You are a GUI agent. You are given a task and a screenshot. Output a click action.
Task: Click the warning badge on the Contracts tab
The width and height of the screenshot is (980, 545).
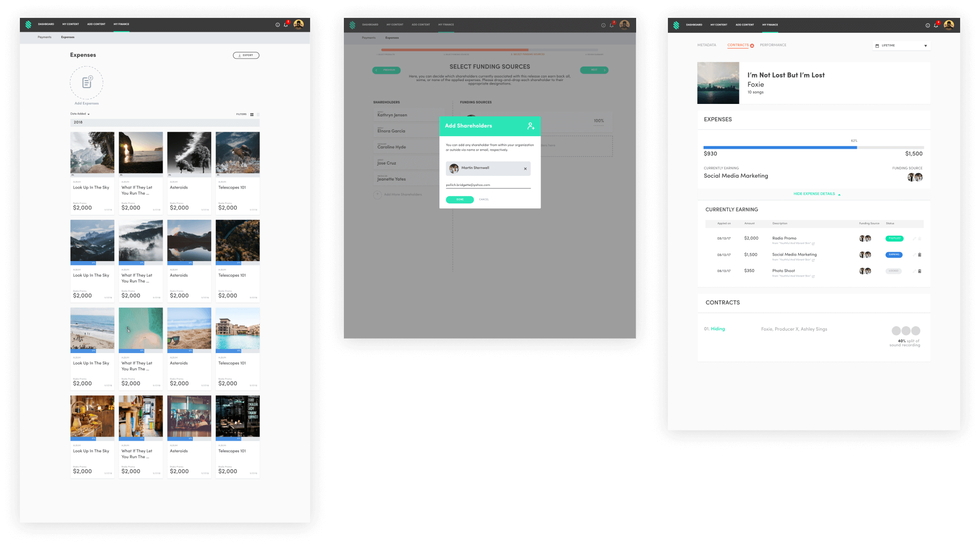pyautogui.click(x=752, y=46)
